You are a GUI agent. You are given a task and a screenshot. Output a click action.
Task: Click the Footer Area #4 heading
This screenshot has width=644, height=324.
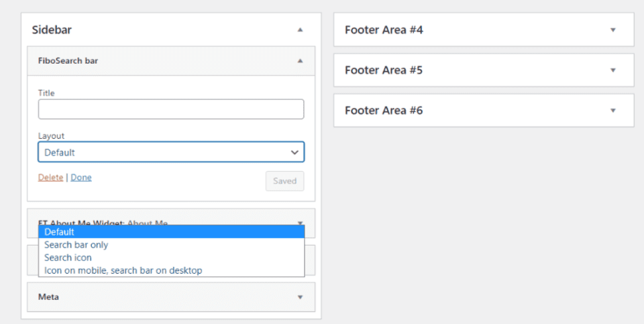[x=384, y=30]
